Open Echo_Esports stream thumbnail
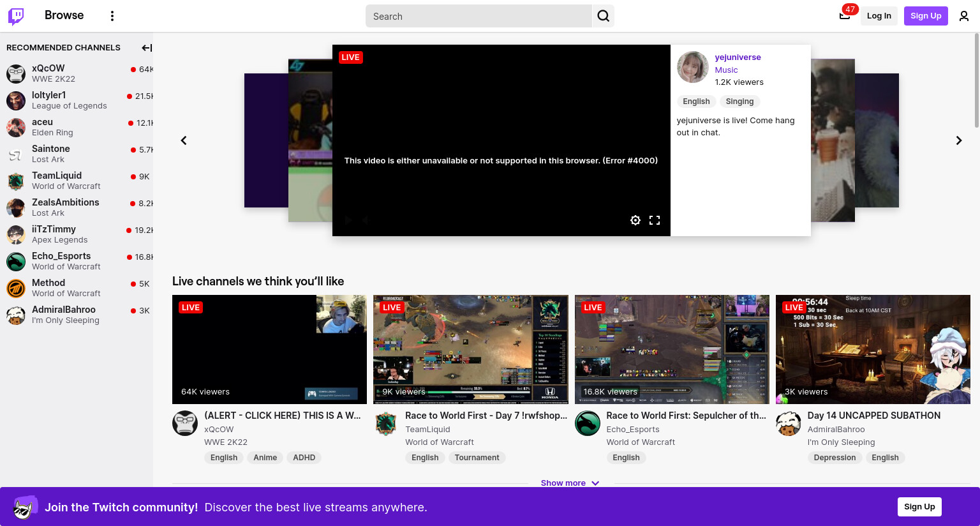Screen dimensions: 980x526 click(x=672, y=349)
